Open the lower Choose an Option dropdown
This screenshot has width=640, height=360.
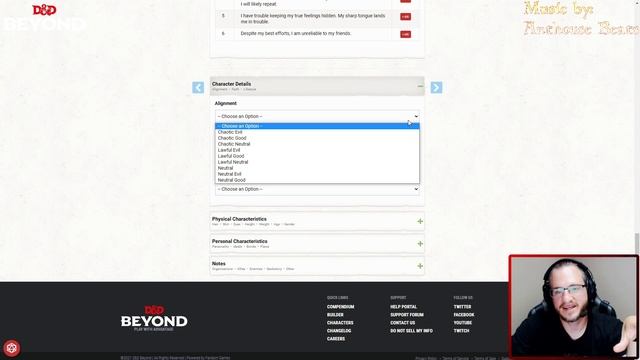pos(317,189)
